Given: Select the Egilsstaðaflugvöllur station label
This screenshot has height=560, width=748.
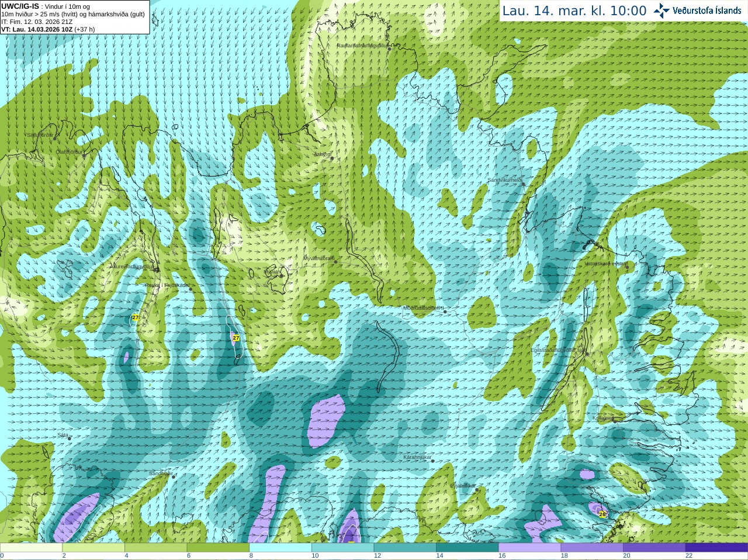Looking at the screenshot, I should (558, 350).
